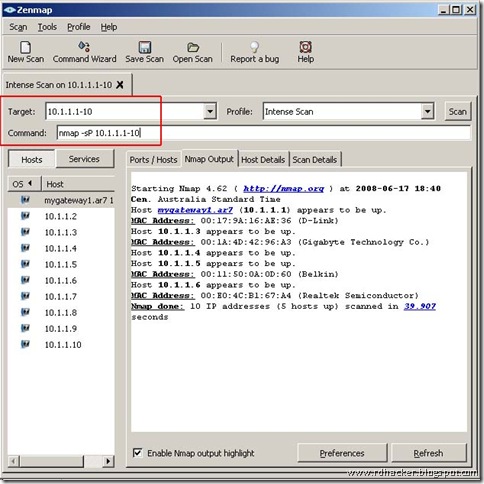The width and height of the screenshot is (484, 484).
Task: Sort hosts by the OS column header
Action: point(24,184)
